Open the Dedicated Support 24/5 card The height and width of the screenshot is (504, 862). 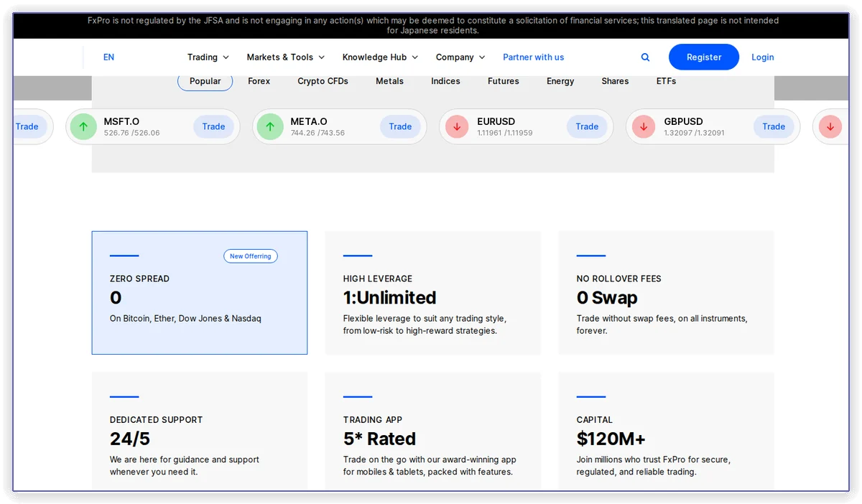200,431
